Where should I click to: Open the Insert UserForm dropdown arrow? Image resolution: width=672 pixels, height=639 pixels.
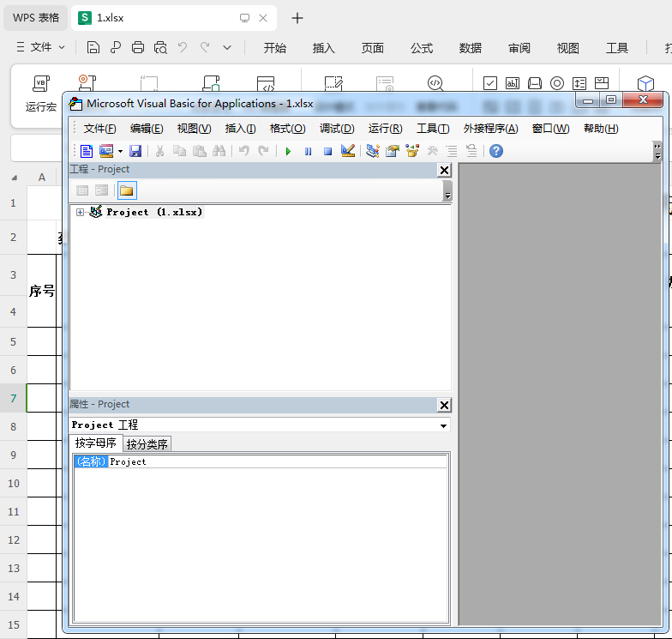[x=120, y=151]
